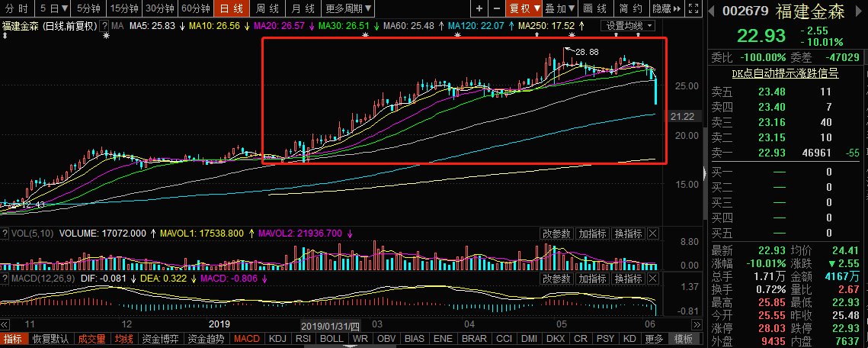Click 换指标 in VOL panel
This screenshot has width=868, height=348.
click(x=628, y=234)
